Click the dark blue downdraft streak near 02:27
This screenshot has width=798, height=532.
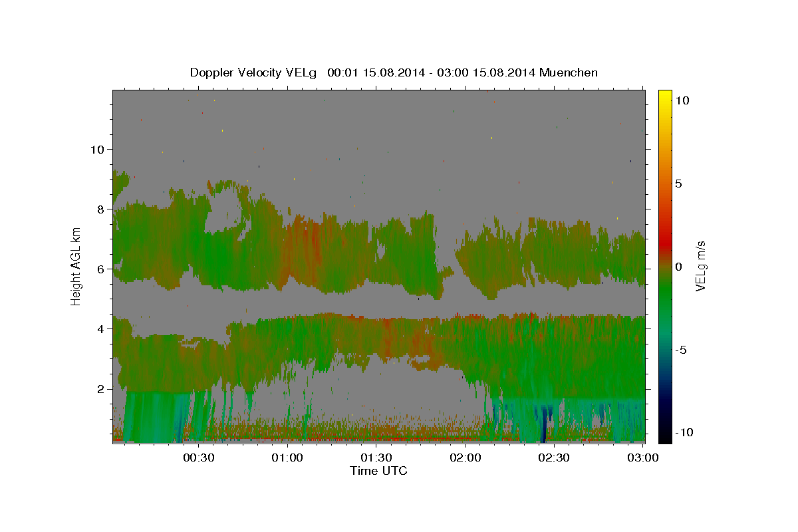coord(544,422)
